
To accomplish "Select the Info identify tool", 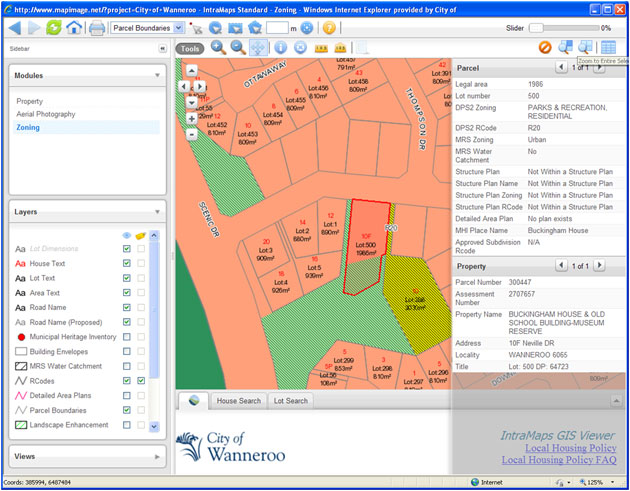I will tap(280, 48).
